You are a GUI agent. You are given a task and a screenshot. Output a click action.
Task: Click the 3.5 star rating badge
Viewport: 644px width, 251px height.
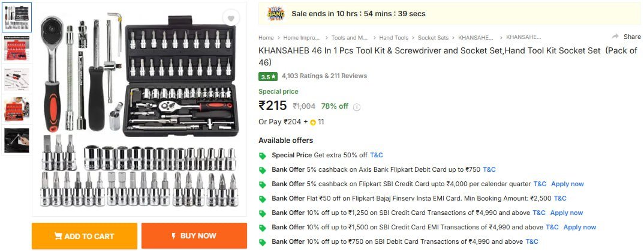[267, 76]
